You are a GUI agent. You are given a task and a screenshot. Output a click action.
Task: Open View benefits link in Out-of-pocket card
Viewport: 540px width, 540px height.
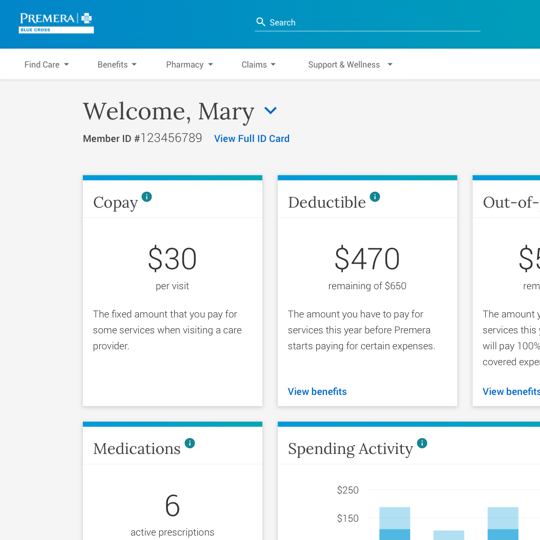[511, 392]
